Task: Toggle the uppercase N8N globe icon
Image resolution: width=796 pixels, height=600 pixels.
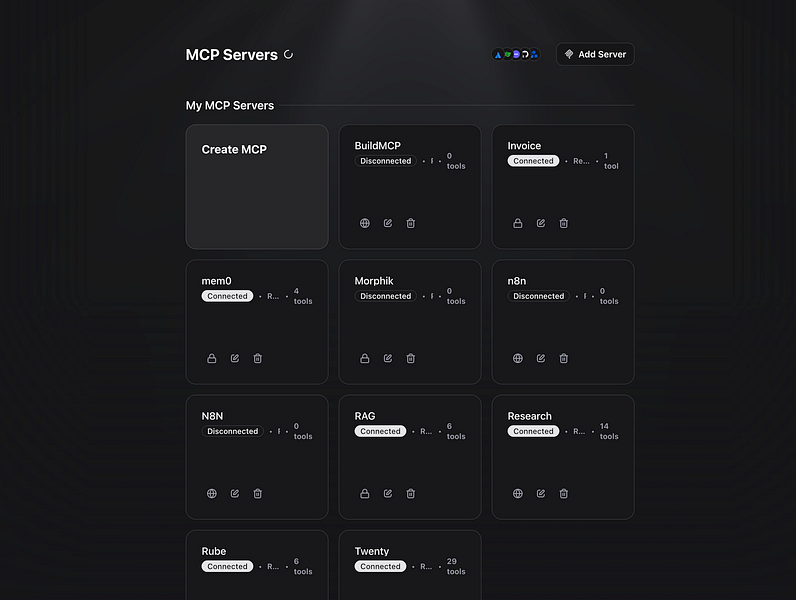Action: [x=212, y=493]
